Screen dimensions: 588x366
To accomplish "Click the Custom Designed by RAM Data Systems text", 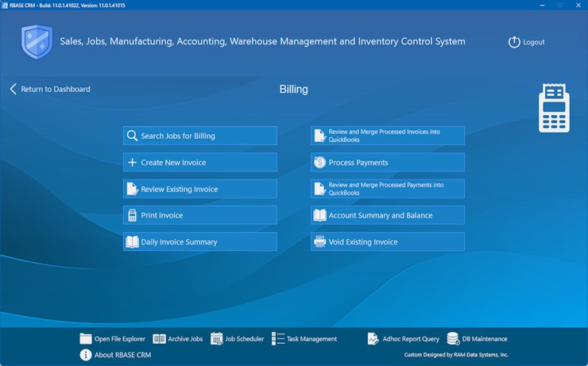I will click(456, 354).
